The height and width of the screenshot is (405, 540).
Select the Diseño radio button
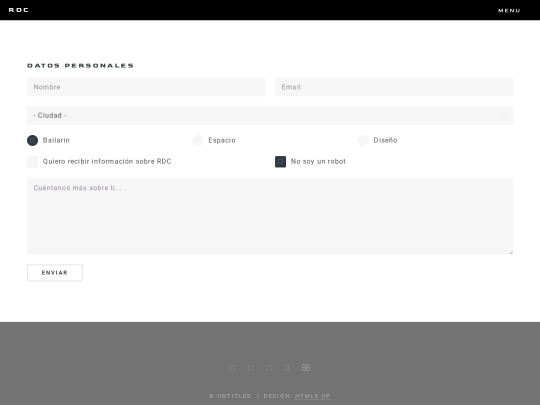click(x=363, y=140)
